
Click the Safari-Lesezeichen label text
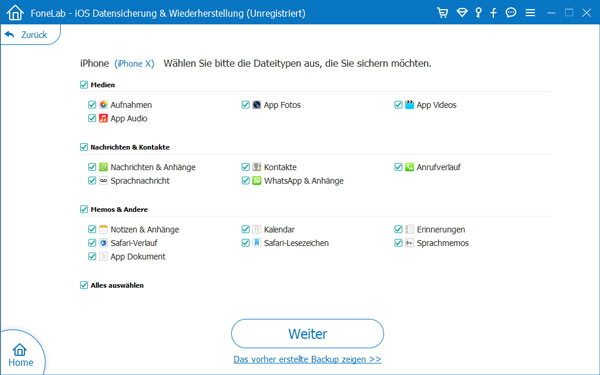[296, 243]
